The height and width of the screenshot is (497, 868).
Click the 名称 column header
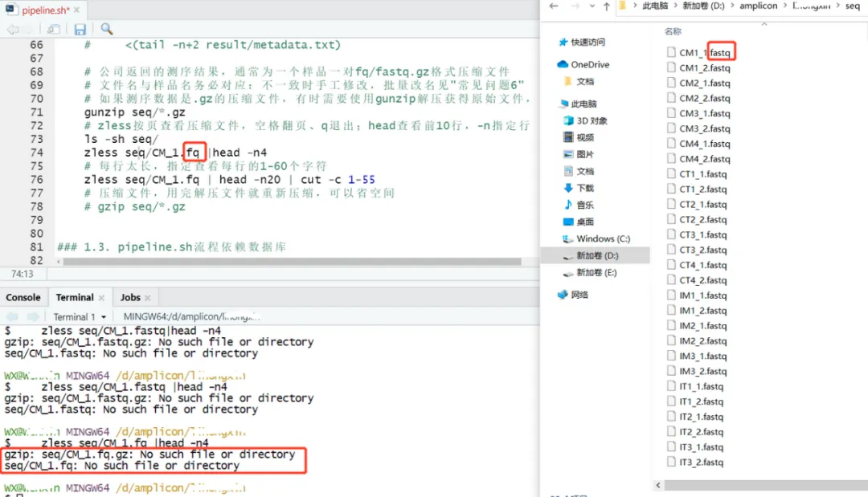tap(673, 31)
